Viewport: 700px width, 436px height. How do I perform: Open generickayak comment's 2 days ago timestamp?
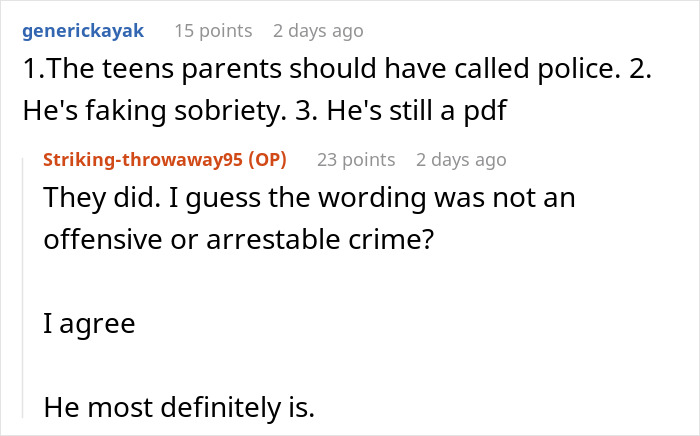[x=318, y=31]
